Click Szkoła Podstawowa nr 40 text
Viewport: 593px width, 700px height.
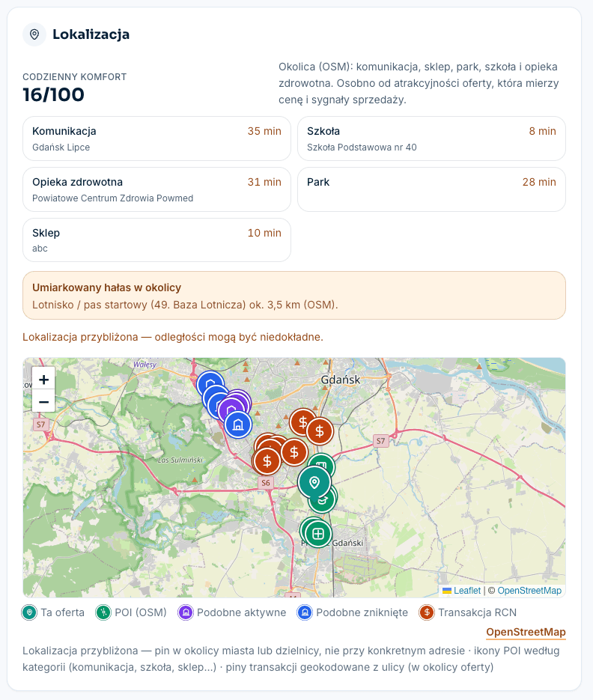(x=362, y=147)
